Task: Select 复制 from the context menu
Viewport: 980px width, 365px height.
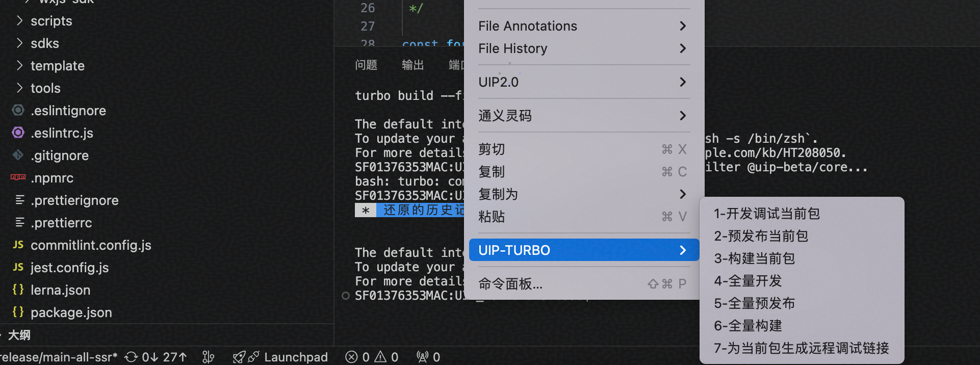Action: (x=584, y=172)
